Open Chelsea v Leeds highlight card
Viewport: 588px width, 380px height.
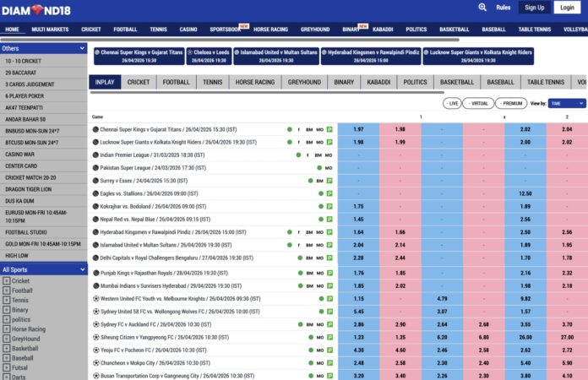(x=209, y=57)
